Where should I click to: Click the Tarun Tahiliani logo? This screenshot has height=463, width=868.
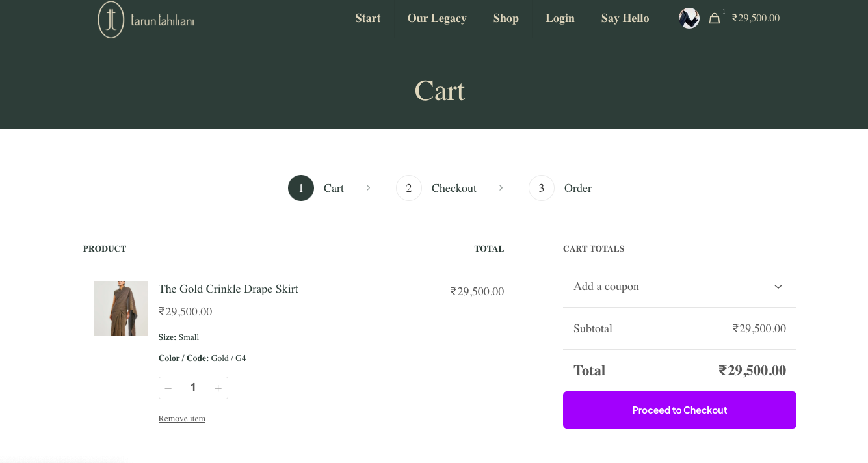pyautogui.click(x=146, y=20)
